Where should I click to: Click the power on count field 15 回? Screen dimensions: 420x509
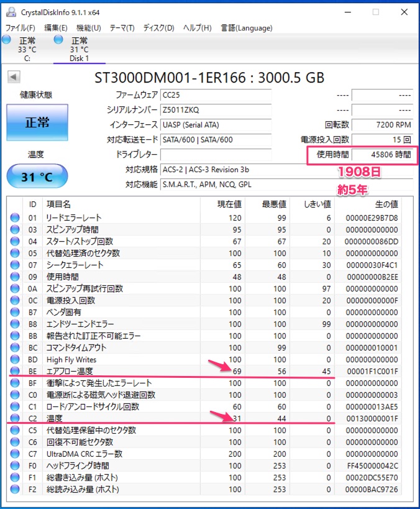coord(382,140)
